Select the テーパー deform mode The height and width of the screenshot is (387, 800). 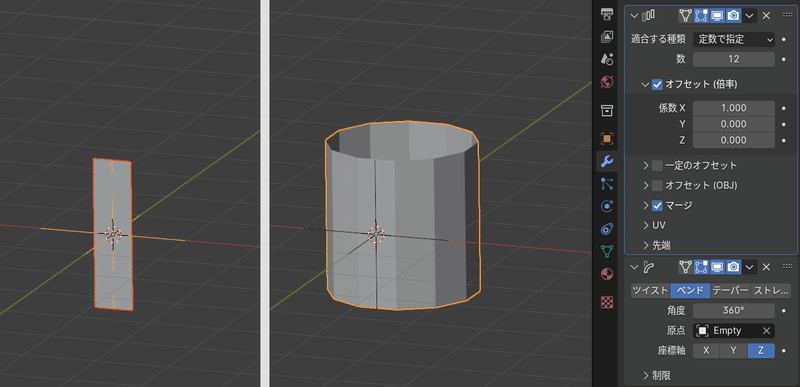730,291
